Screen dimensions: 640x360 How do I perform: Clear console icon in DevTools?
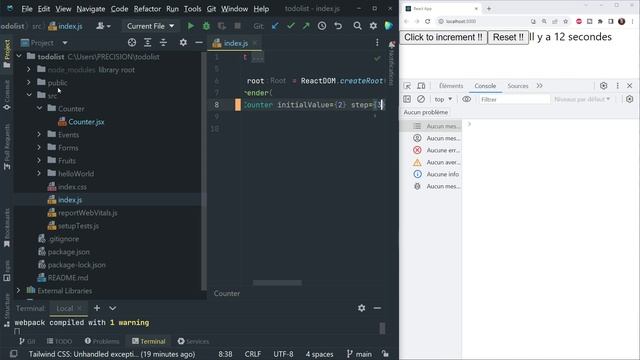point(421,99)
